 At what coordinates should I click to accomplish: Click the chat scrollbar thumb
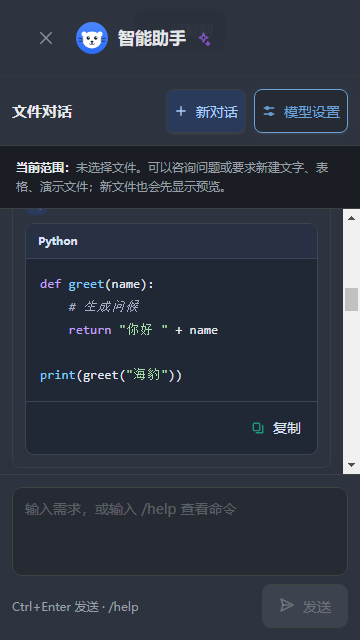point(351,300)
